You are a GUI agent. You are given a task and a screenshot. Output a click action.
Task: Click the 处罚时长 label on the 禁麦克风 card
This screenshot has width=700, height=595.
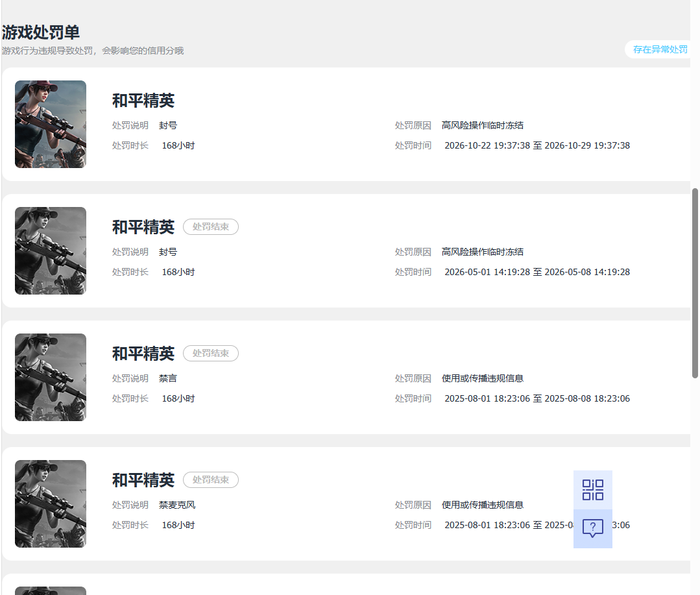click(x=130, y=525)
